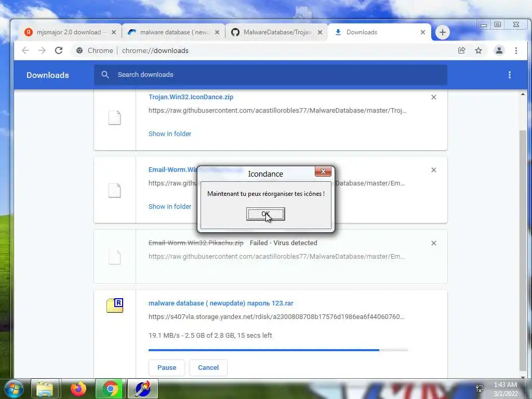This screenshot has width=532, height=399.
Task: Click the Search downloads field
Action: point(270,75)
